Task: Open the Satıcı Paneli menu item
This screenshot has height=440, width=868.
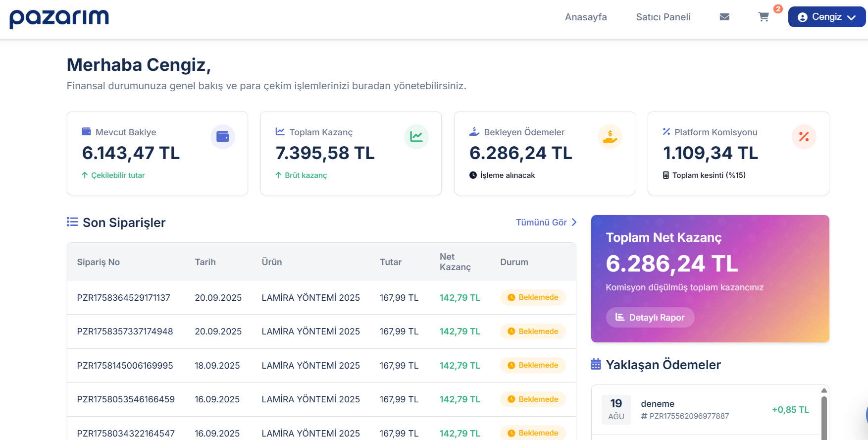Action: click(663, 17)
